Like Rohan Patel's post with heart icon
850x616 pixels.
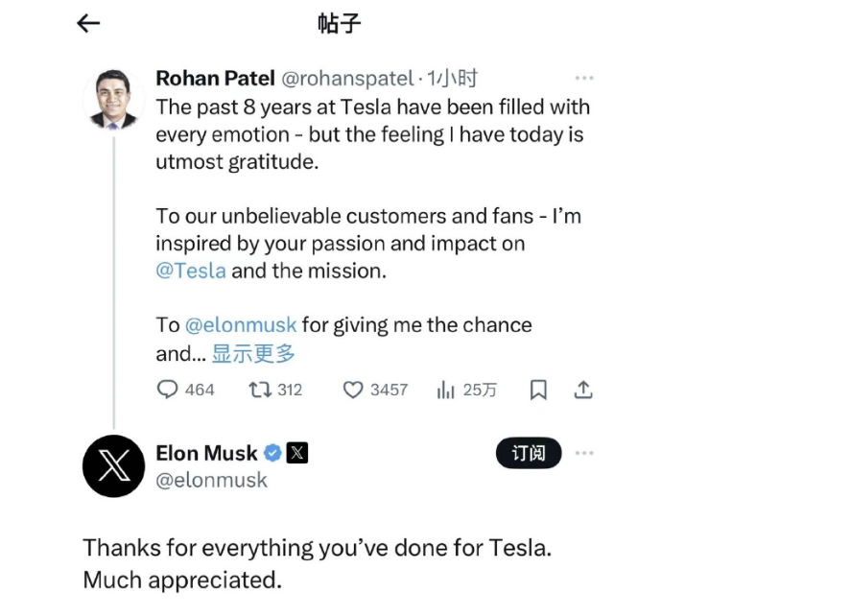375,390
